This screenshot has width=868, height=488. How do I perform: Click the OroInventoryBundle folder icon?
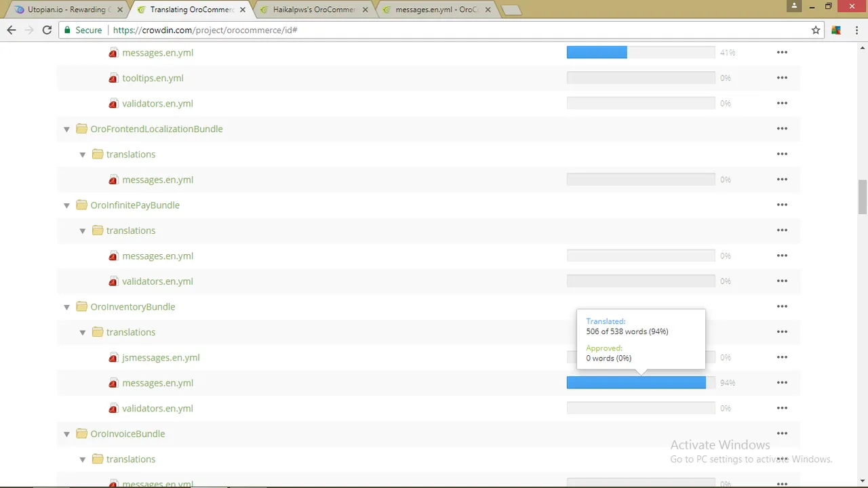click(82, 306)
